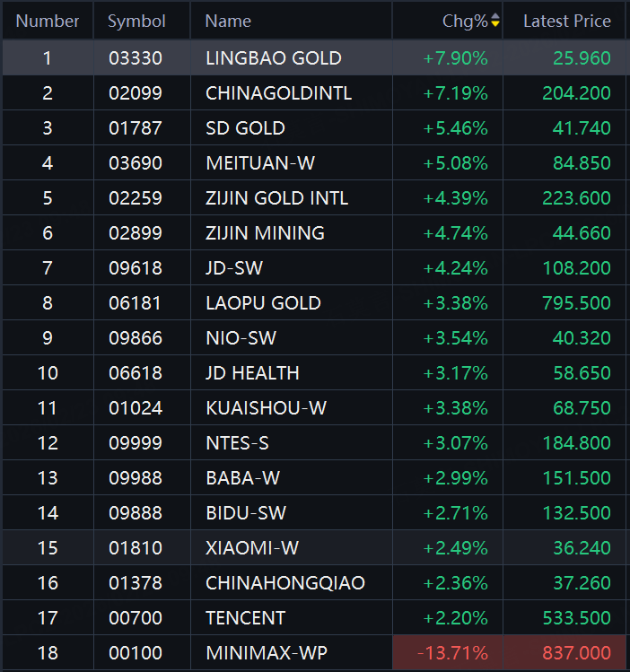The height and width of the screenshot is (672, 630).
Task: Click the +5.08% change value
Action: [455, 163]
